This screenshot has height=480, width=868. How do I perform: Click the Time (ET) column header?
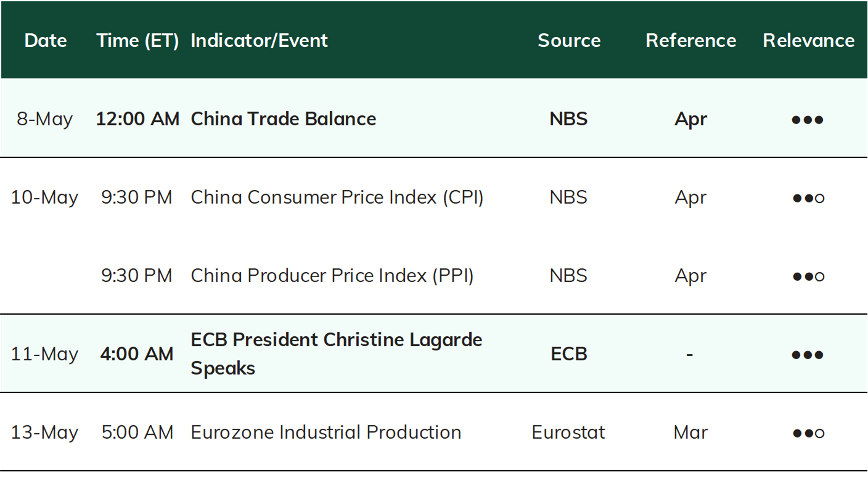click(137, 41)
